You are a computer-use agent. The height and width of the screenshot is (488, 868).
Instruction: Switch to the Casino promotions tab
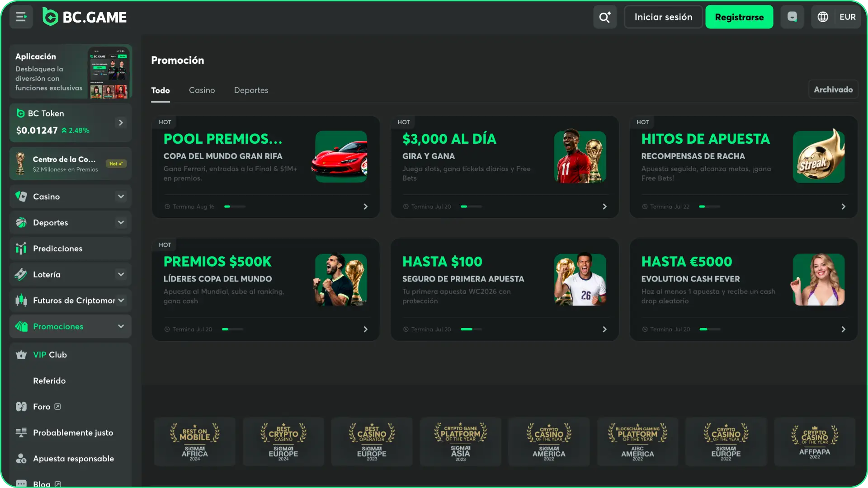tap(202, 90)
